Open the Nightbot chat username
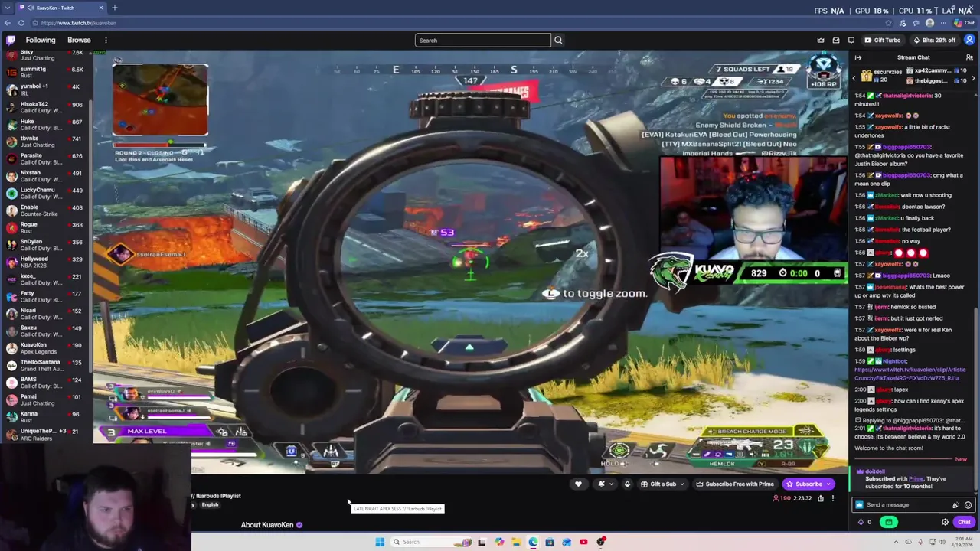Screen dimensions: 980x551 [893, 361]
